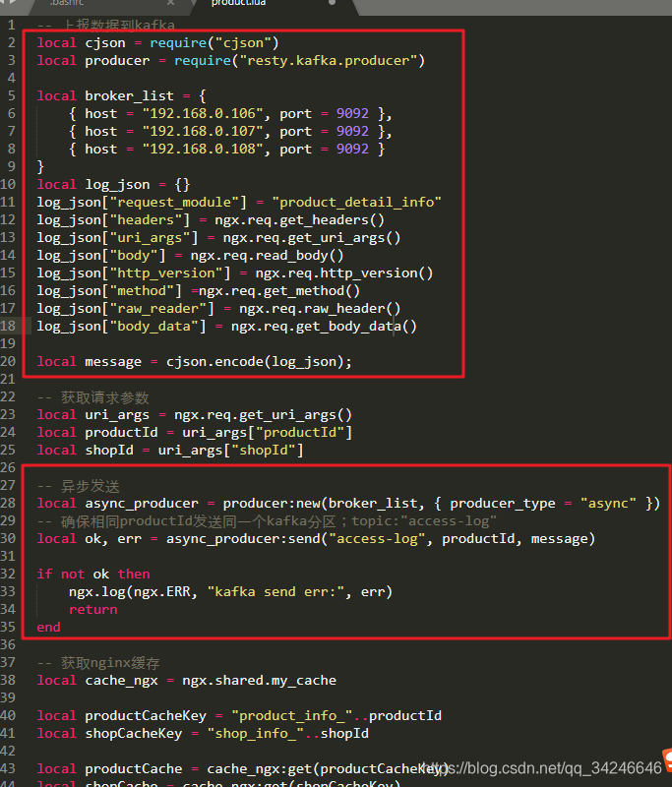This screenshot has width=672, height=787.
Task: Click the "async" string on line 28
Action: pyautogui.click(x=608, y=504)
